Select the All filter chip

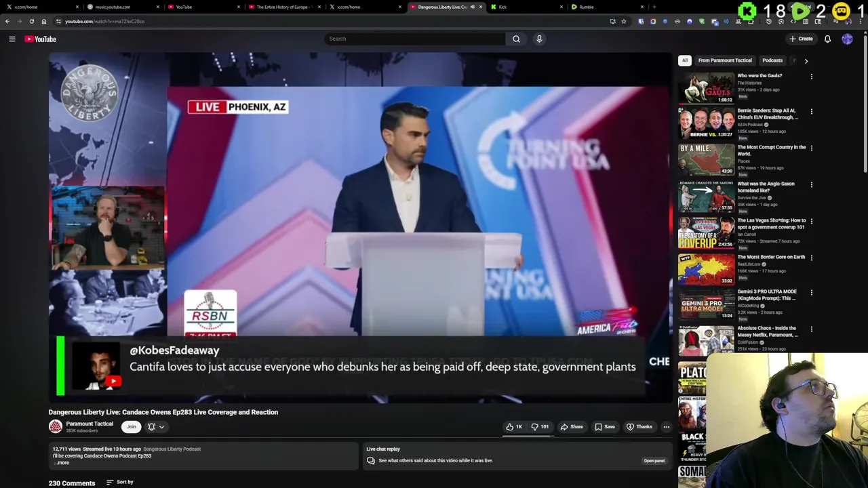pyautogui.click(x=685, y=60)
